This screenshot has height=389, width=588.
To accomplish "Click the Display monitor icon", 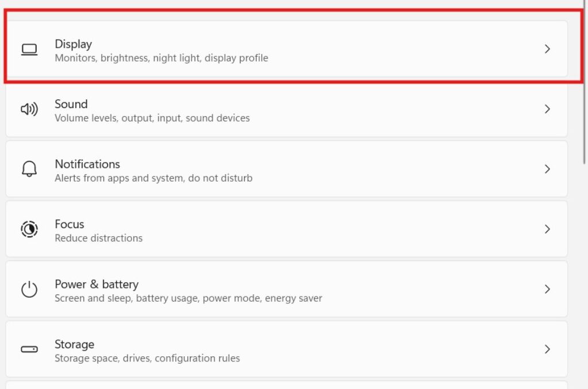I will coord(29,49).
